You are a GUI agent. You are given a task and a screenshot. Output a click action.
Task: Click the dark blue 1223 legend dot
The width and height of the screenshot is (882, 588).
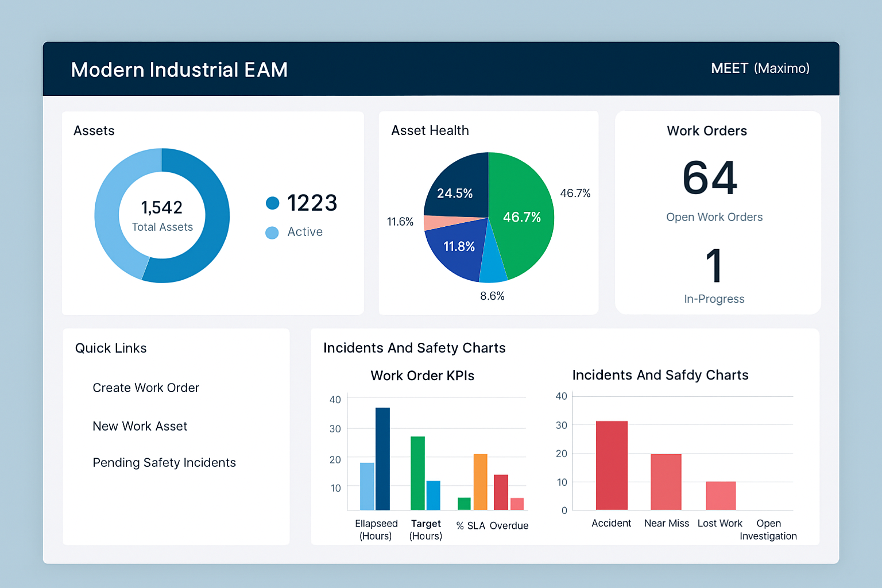[x=272, y=203]
